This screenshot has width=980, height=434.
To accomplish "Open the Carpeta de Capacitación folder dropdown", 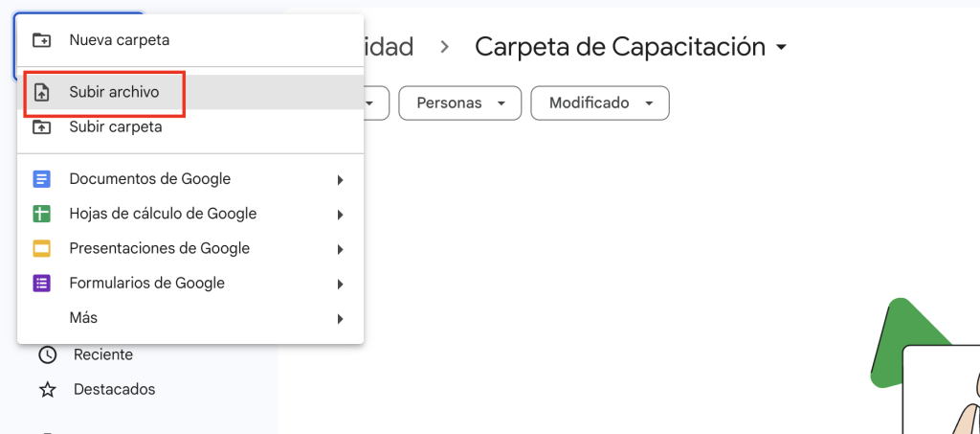I will (x=781, y=47).
